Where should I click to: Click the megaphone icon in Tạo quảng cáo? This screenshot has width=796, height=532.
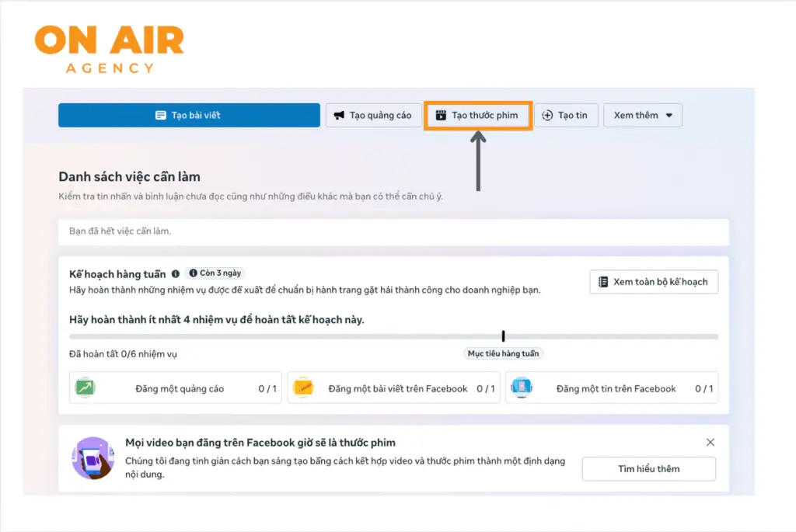point(339,116)
